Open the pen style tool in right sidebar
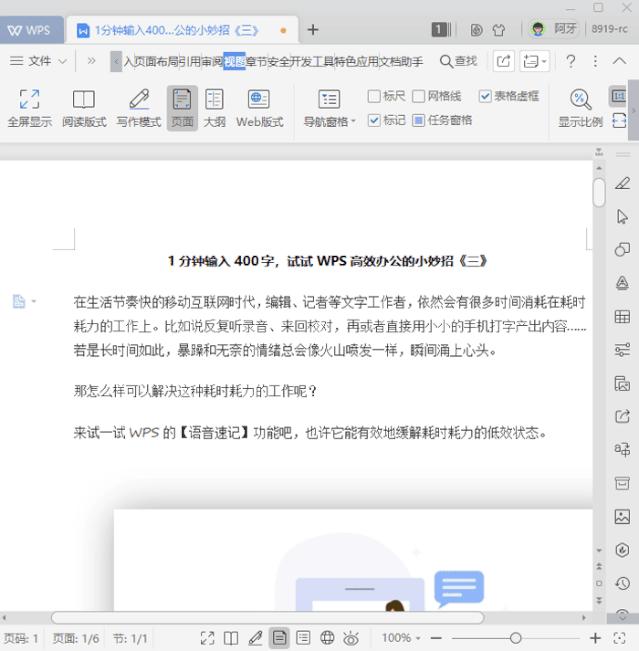This screenshot has height=651, width=639. (x=622, y=183)
